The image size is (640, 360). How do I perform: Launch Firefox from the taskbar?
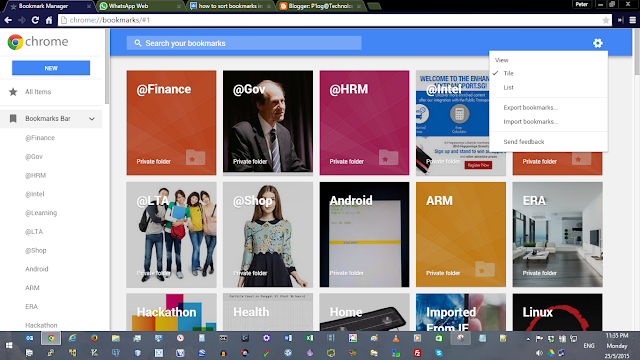[94, 338]
